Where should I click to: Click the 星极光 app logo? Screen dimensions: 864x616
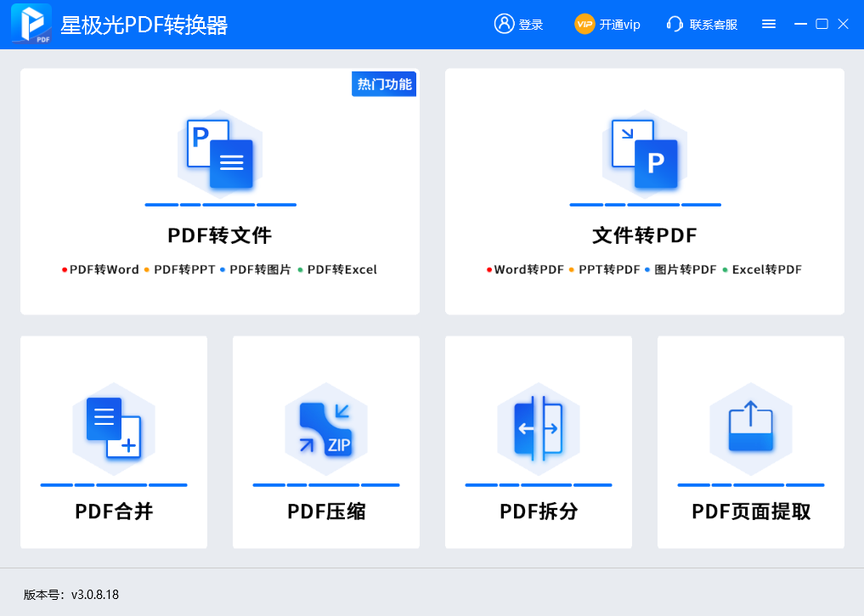31,24
